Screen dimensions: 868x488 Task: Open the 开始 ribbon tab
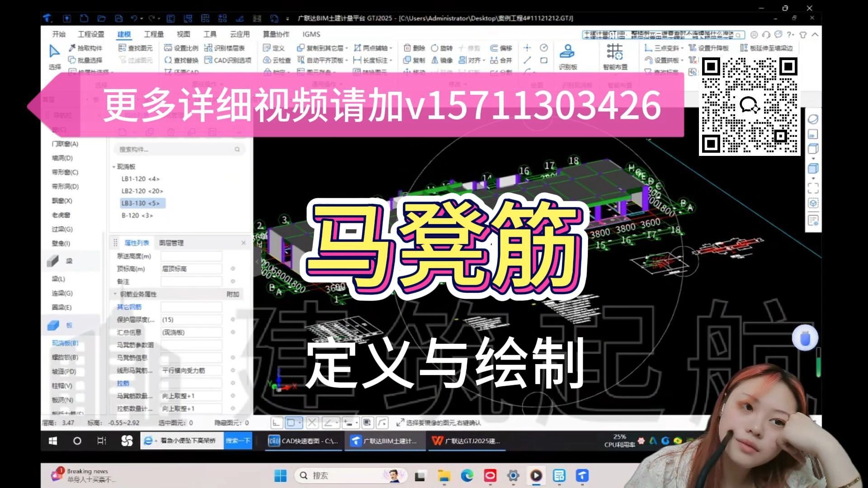coord(59,34)
